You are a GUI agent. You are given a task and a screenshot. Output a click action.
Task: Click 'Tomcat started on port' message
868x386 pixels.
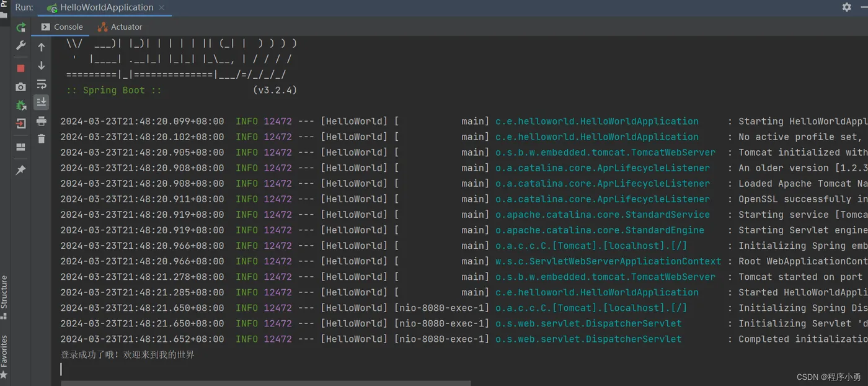pos(800,277)
